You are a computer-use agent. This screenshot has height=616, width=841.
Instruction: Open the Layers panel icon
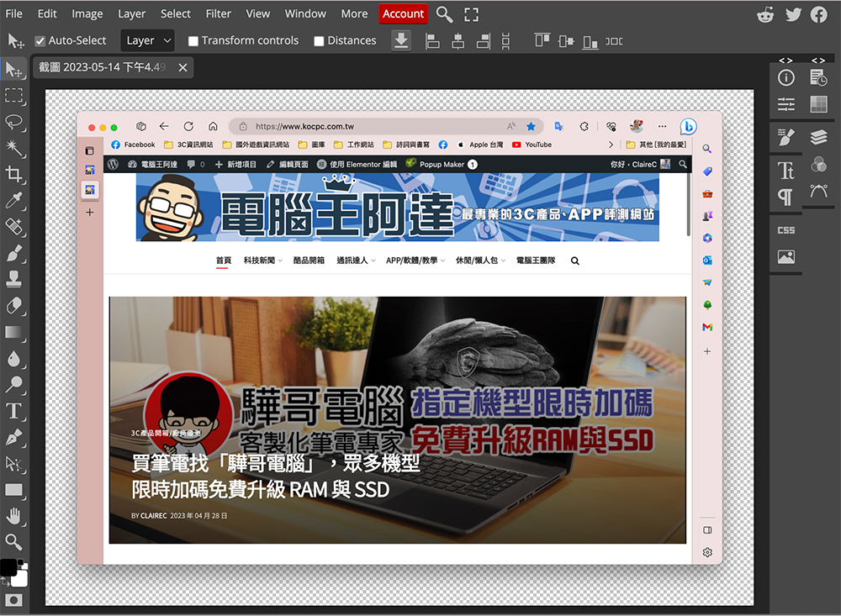(818, 137)
